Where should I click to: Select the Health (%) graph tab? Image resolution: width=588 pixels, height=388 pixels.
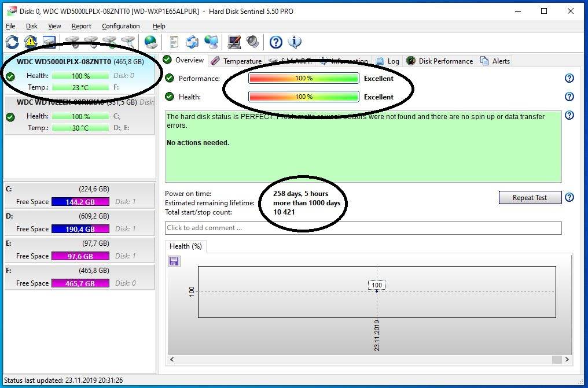[186, 246]
